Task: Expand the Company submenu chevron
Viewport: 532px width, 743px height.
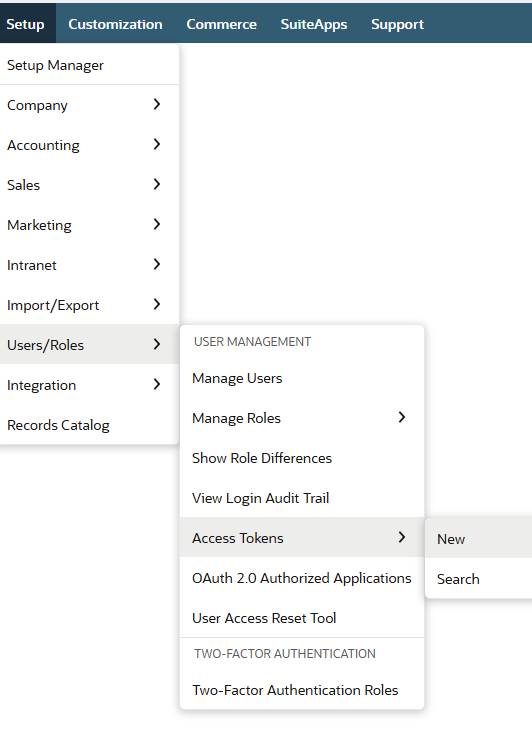Action: pos(157,104)
